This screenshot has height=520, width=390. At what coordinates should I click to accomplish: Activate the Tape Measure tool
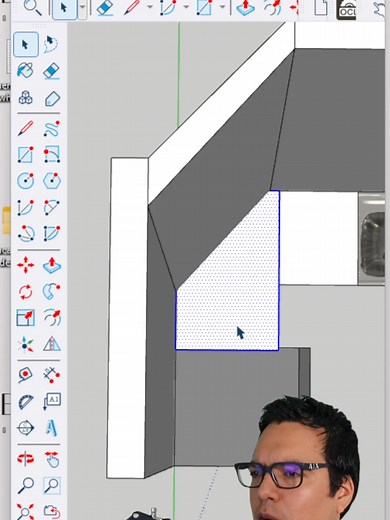click(x=26, y=375)
